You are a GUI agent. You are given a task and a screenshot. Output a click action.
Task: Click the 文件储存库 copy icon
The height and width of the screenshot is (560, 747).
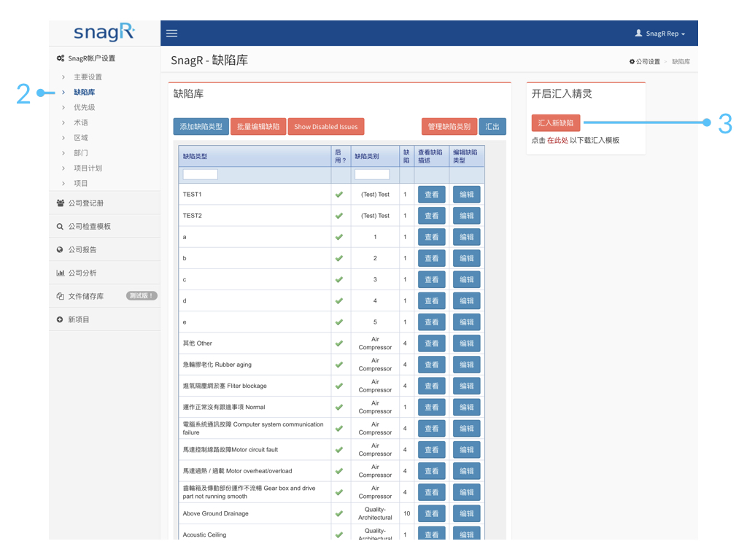pyautogui.click(x=61, y=296)
